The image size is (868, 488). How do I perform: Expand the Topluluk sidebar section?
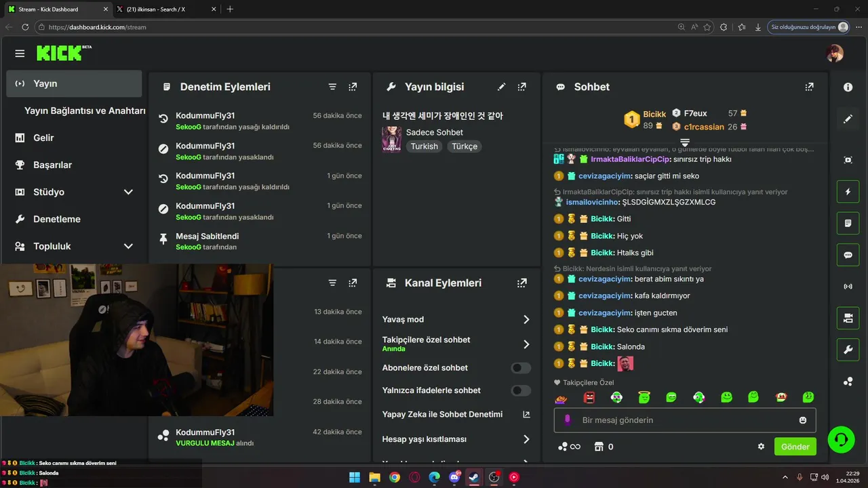pyautogui.click(x=128, y=246)
